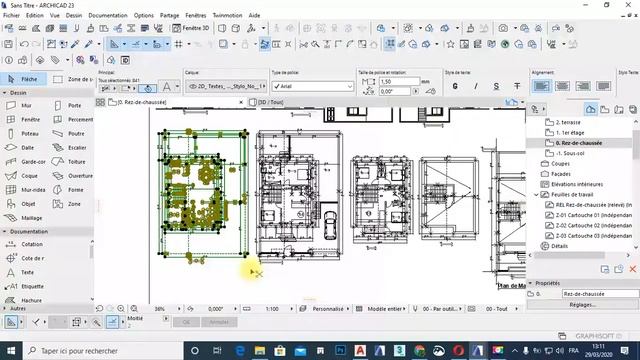Click the font size 1,50 field
Image resolution: width=640 pixels, height=360 pixels.
pyautogui.click(x=399, y=82)
